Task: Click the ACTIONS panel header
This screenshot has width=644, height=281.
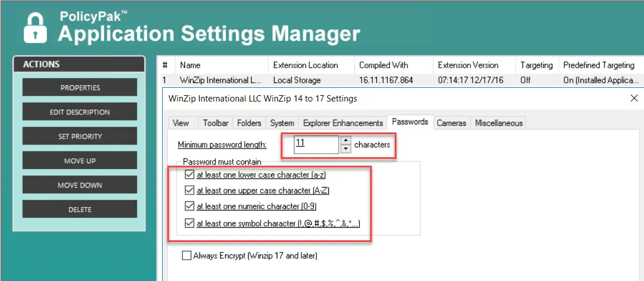Action: pyautogui.click(x=79, y=64)
